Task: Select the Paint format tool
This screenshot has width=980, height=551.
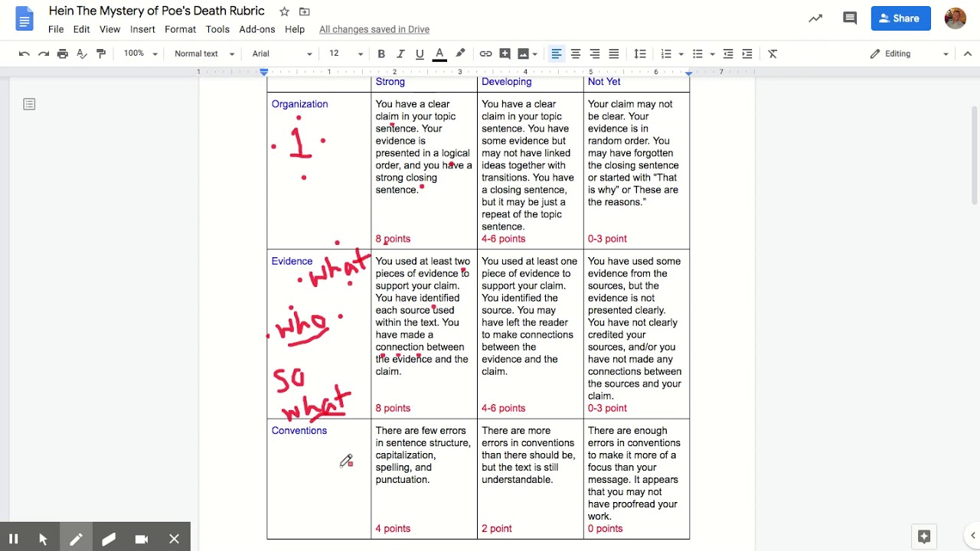Action: pyautogui.click(x=101, y=54)
